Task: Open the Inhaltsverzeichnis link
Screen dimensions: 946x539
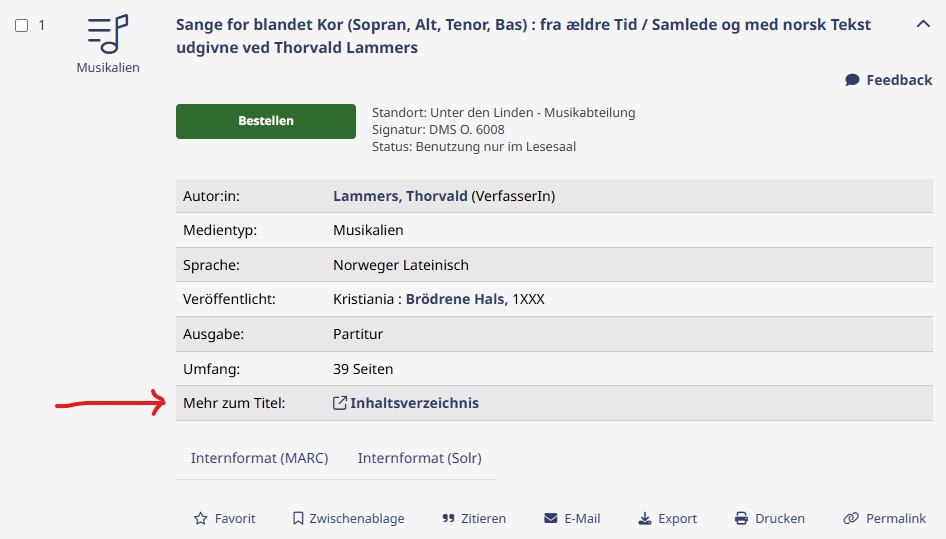Action: pos(414,403)
